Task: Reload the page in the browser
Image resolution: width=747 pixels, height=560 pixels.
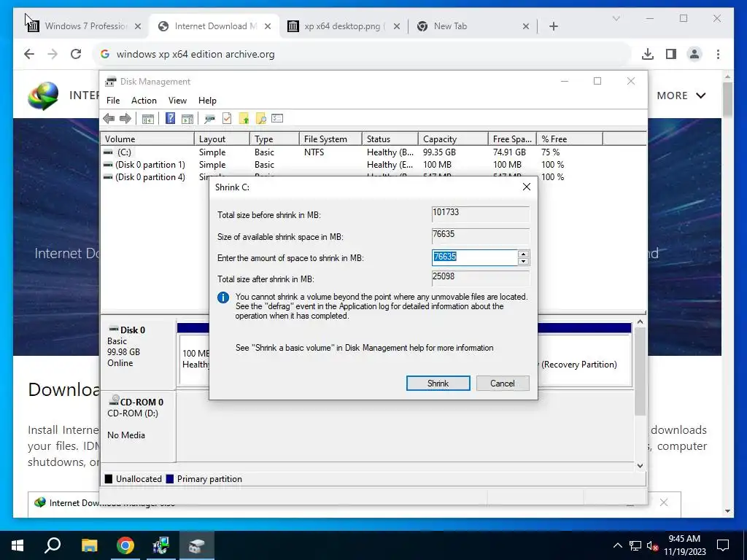Action: (x=76, y=54)
